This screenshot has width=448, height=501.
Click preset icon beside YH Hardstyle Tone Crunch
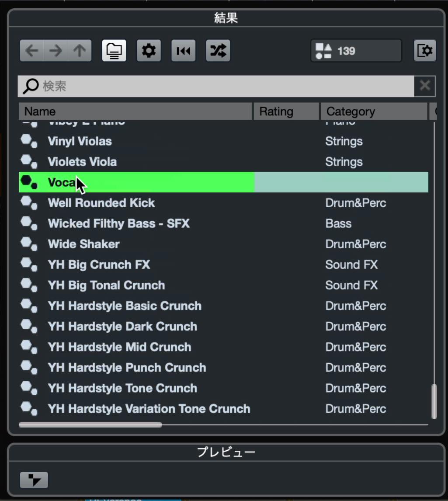[29, 388]
